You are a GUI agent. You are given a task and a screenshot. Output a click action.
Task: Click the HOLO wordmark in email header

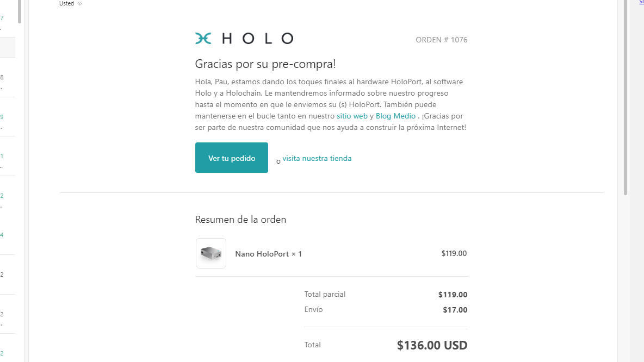(257, 39)
